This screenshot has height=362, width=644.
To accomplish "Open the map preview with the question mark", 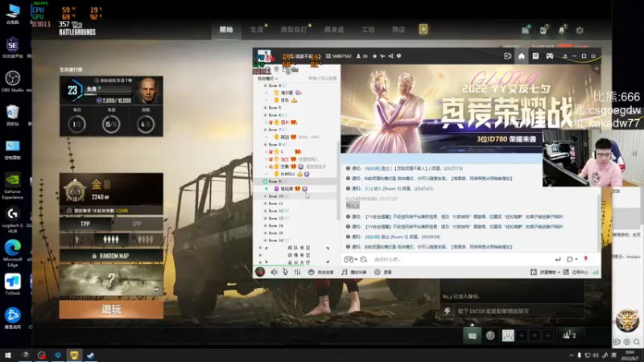I will point(111,280).
